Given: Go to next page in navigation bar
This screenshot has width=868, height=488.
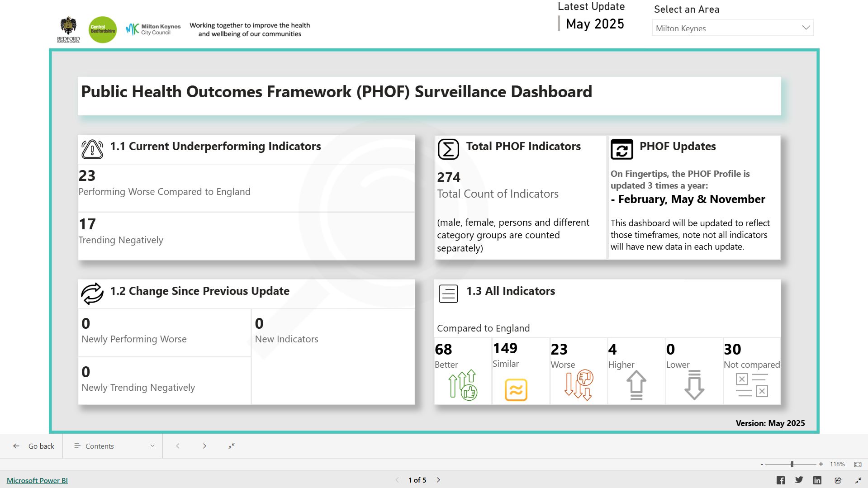Looking at the screenshot, I should (x=204, y=446).
